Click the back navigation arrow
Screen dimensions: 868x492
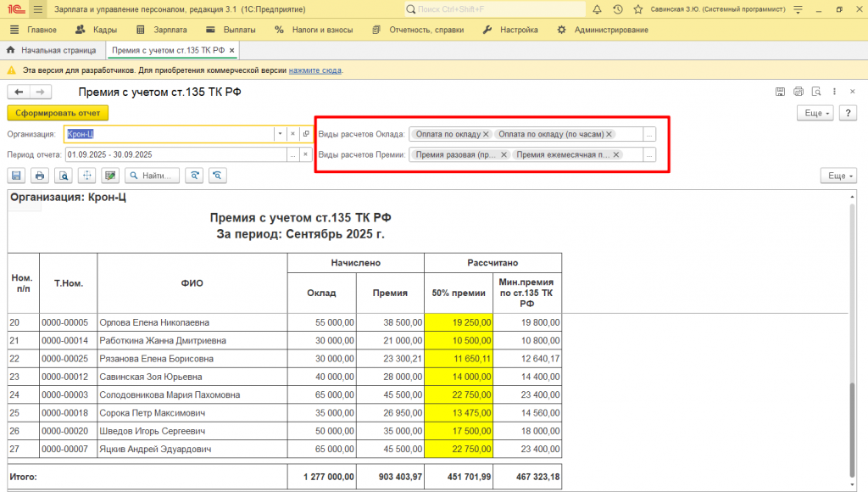click(18, 92)
